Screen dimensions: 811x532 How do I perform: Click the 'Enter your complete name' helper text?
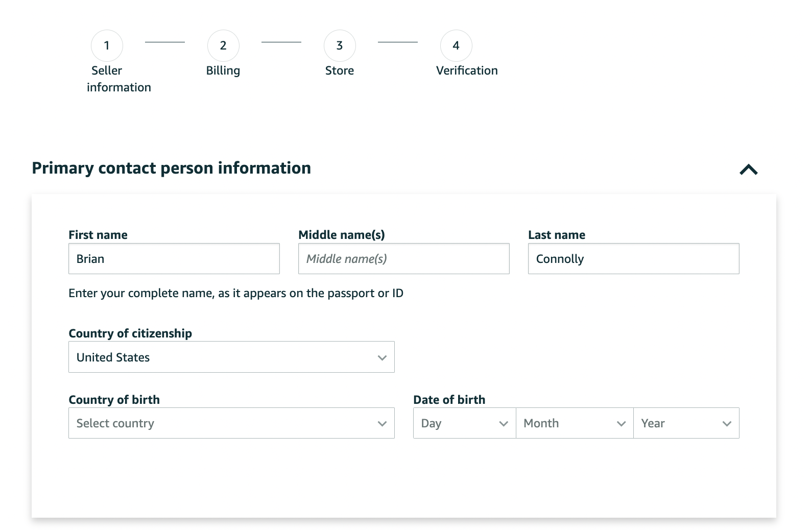(236, 293)
